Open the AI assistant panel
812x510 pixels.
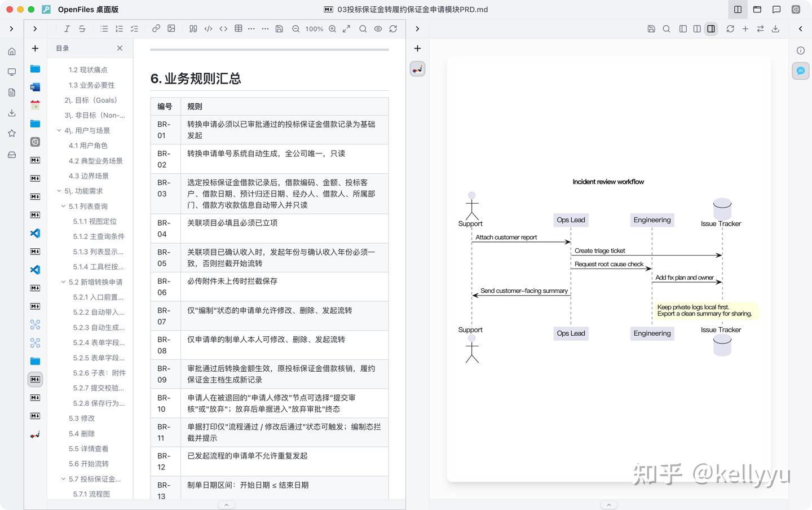(801, 71)
